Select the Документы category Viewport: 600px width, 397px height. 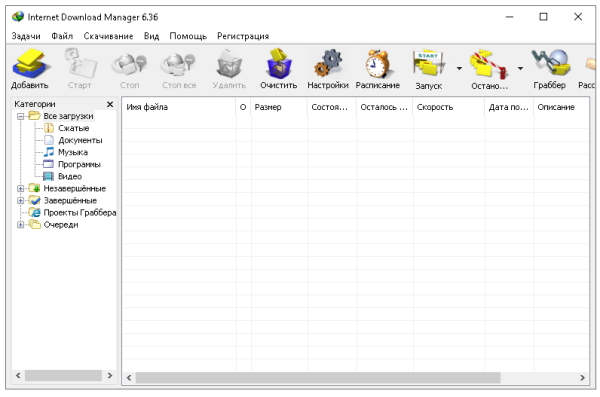pyautogui.click(x=80, y=140)
